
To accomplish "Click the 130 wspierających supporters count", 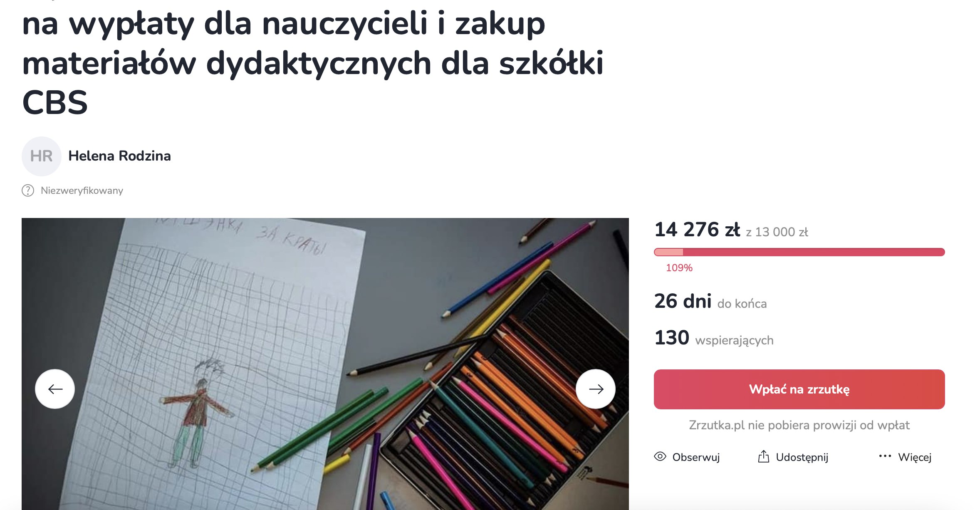I will 714,338.
